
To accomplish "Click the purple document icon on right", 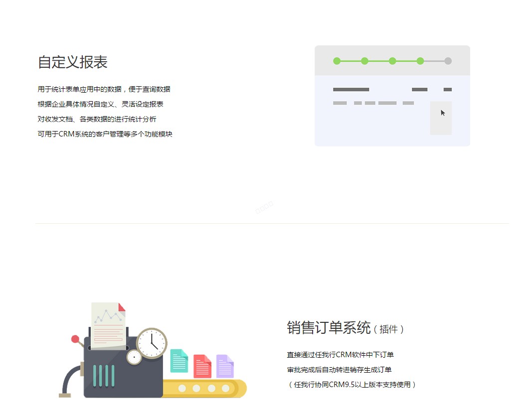I will (x=225, y=366).
